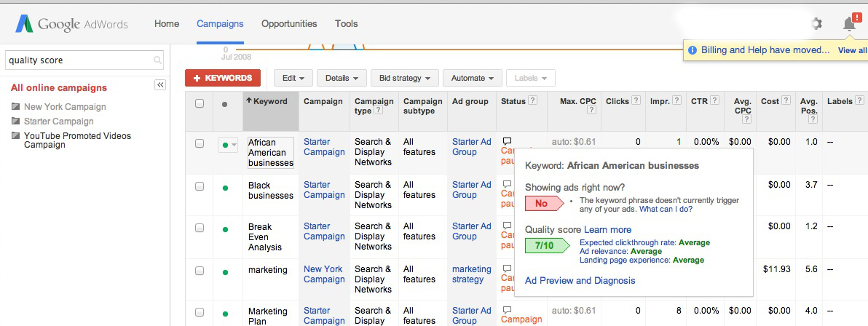Select the Campaigns tab
Screen dimensions: 868x326
pyautogui.click(x=220, y=24)
